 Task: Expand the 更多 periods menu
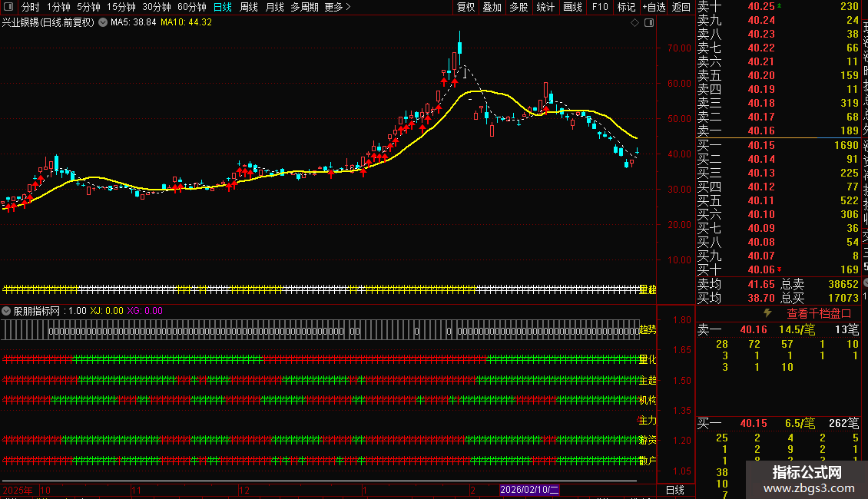(x=338, y=7)
